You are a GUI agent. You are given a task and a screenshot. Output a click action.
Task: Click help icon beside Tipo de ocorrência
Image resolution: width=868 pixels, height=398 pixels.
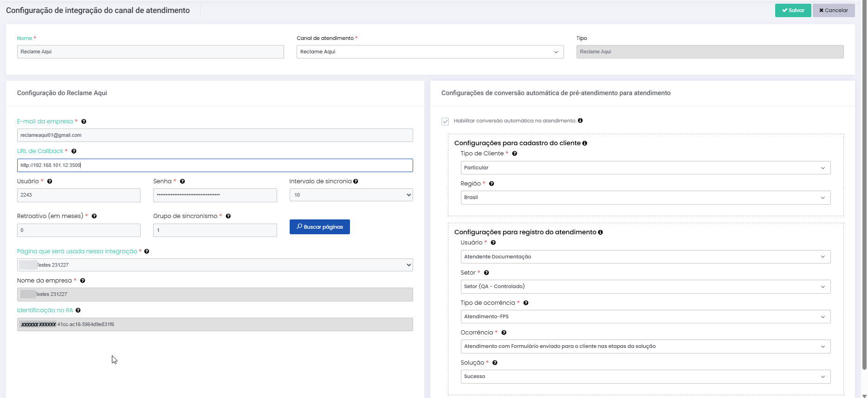point(526,303)
